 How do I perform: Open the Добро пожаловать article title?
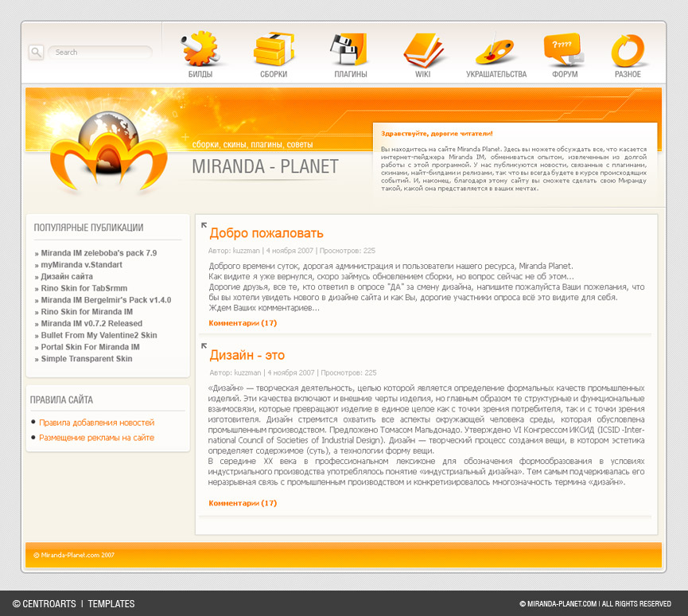[x=266, y=233]
